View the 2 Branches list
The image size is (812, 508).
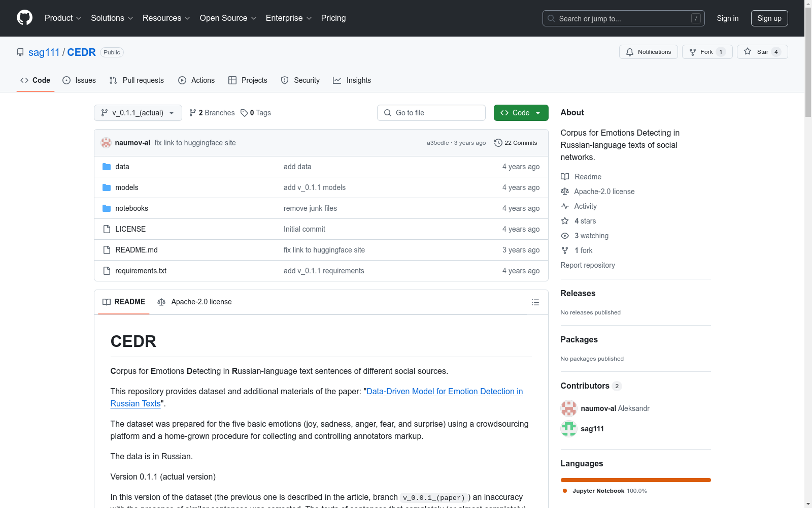212,113
